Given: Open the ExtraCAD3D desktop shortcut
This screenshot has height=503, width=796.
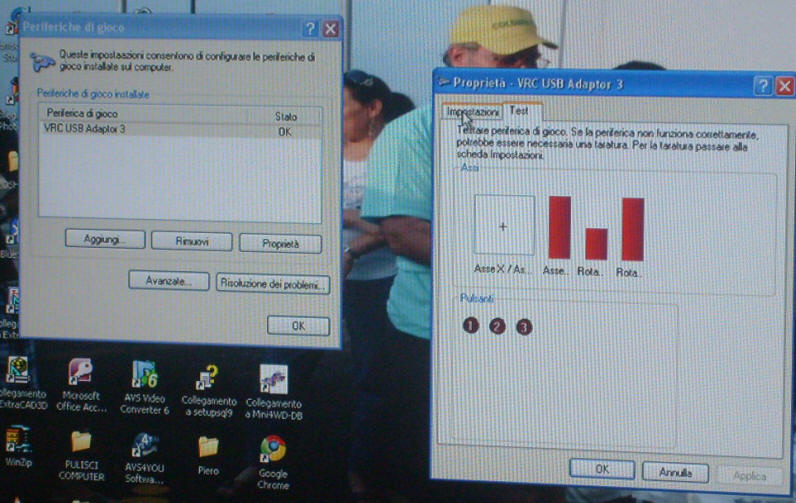Looking at the screenshot, I should 18,373.
